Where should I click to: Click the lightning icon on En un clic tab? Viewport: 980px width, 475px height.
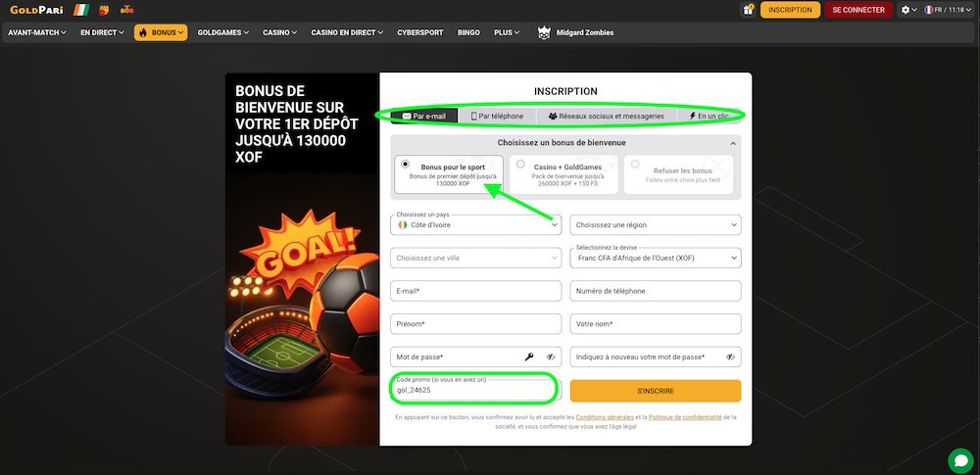pyautogui.click(x=693, y=117)
